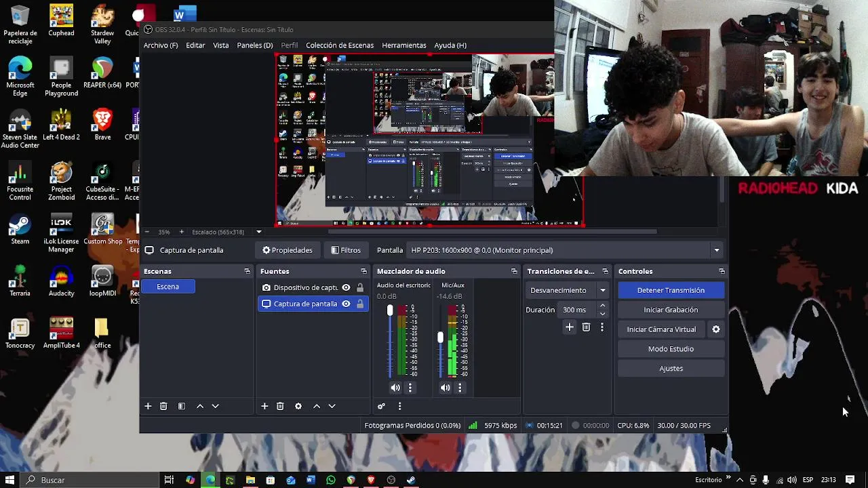Delete the transition with the trash icon

(x=586, y=327)
